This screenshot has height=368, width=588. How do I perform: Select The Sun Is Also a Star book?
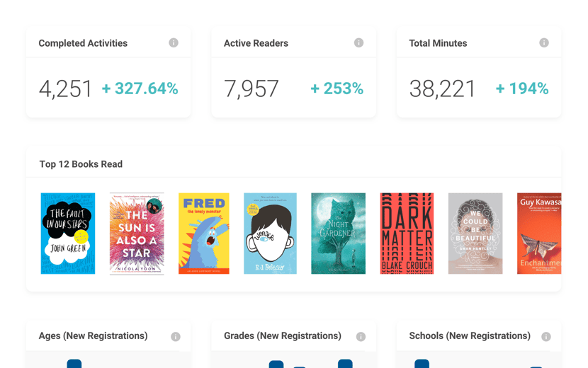click(x=137, y=234)
